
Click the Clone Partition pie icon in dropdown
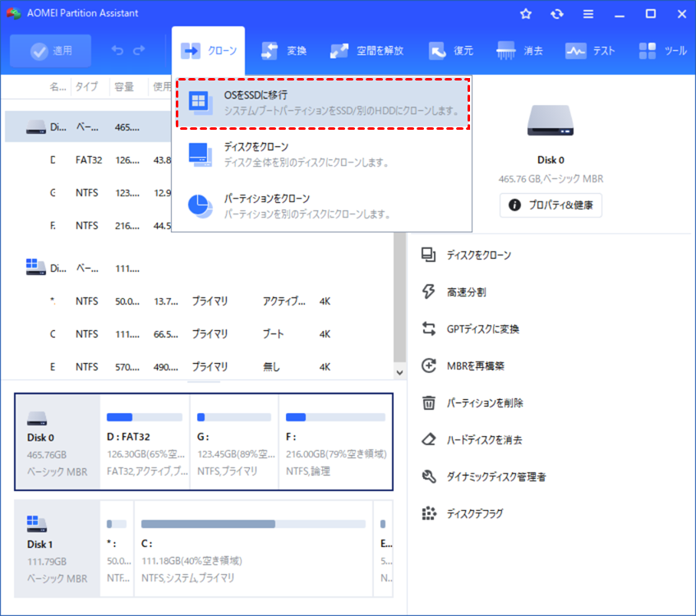pos(200,206)
